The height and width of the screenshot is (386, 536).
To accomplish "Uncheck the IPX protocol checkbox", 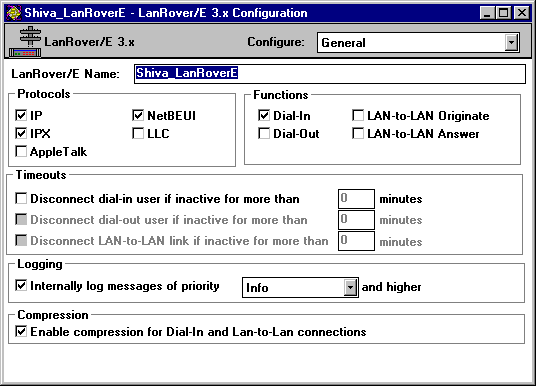I will (x=21, y=133).
